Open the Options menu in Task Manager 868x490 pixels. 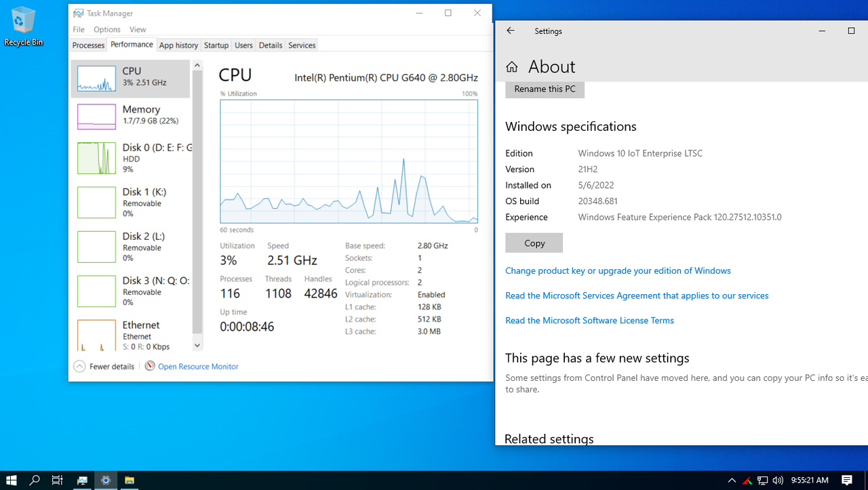coord(107,29)
